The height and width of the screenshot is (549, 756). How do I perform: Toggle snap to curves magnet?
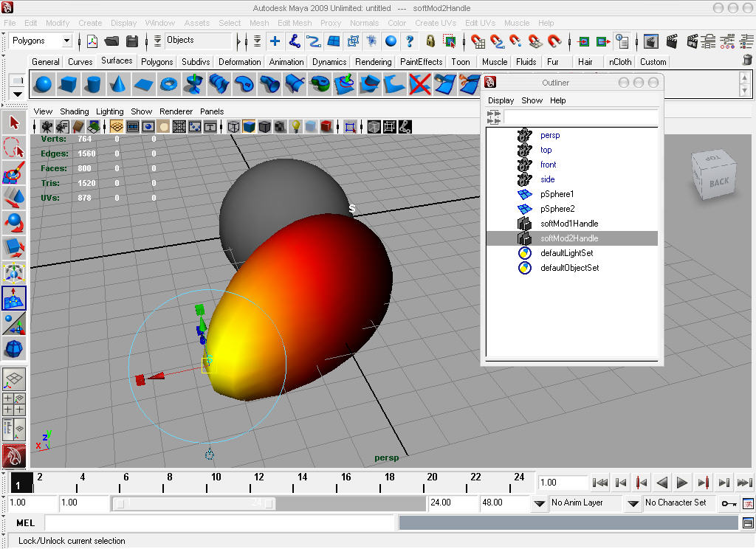pos(497,41)
